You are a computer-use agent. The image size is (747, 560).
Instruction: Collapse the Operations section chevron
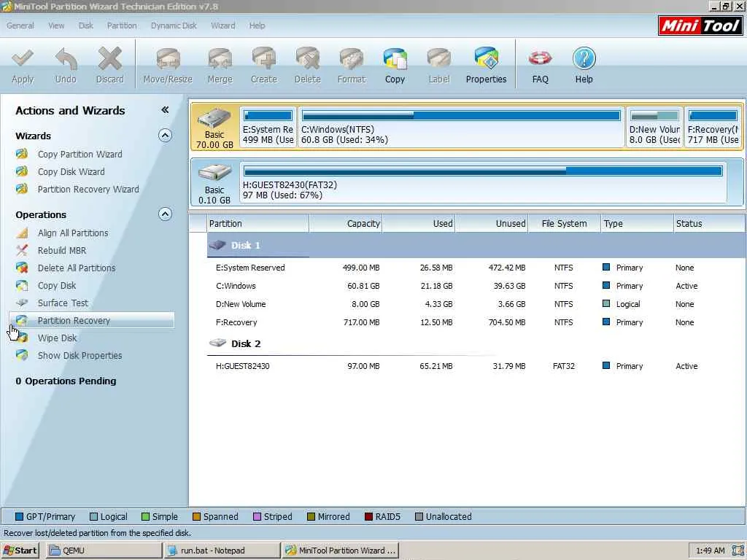coord(165,214)
